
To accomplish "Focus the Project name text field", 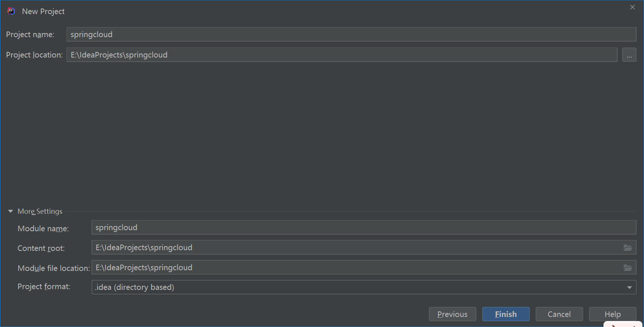I will [351, 35].
